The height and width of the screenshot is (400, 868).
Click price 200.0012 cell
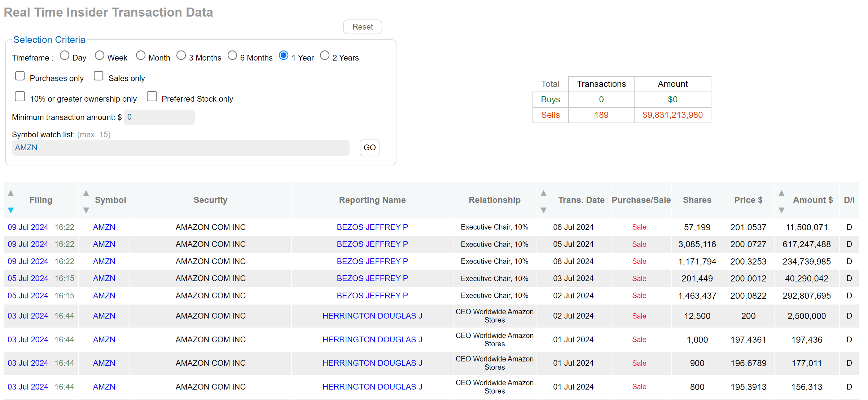[x=748, y=279]
